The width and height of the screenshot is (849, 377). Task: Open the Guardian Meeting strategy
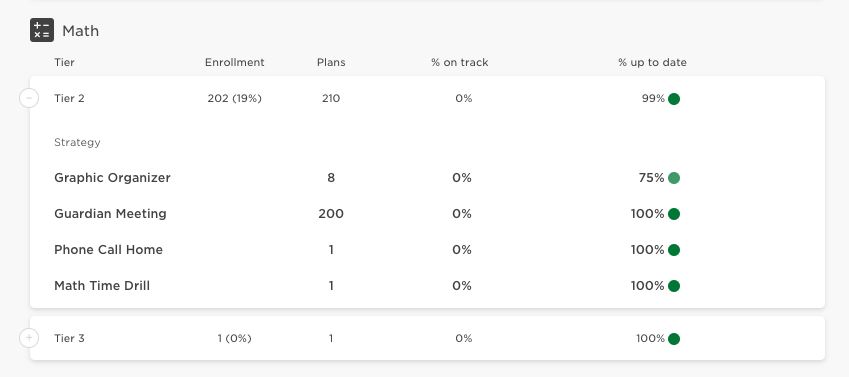[110, 213]
